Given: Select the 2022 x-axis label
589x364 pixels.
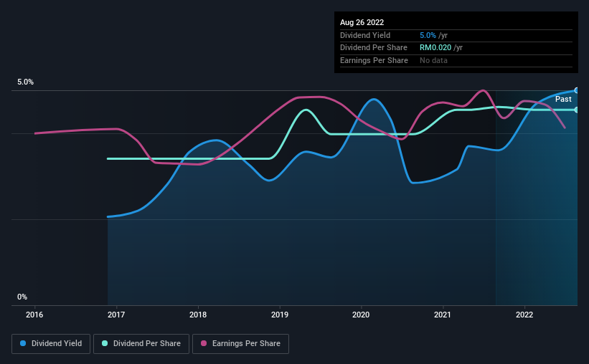Looking at the screenshot, I should (x=524, y=315).
